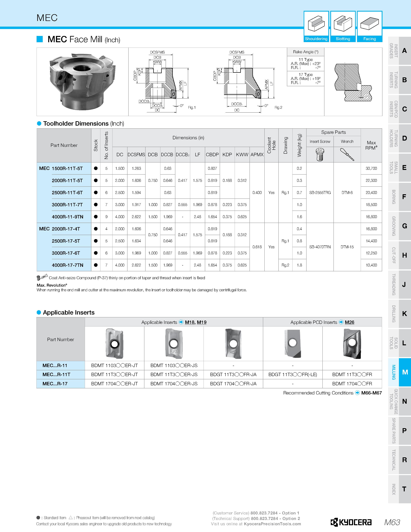This screenshot has width=411, height=532.
Task: Go to section H Cut-Off tab
Action: click(x=399, y=255)
